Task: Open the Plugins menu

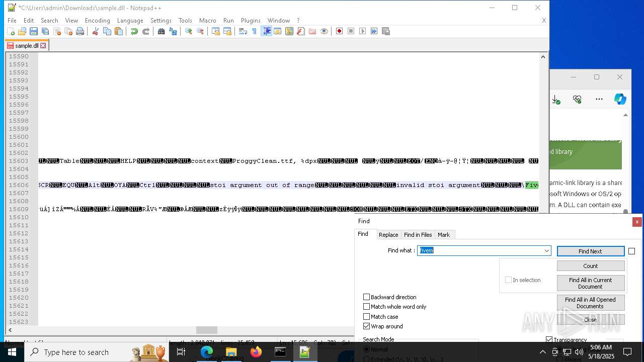Action: click(251, 21)
